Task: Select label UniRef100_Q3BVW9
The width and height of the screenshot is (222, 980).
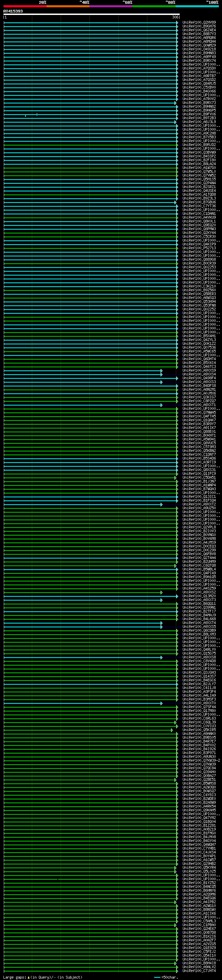Action: pyautogui.click(x=199, y=153)
